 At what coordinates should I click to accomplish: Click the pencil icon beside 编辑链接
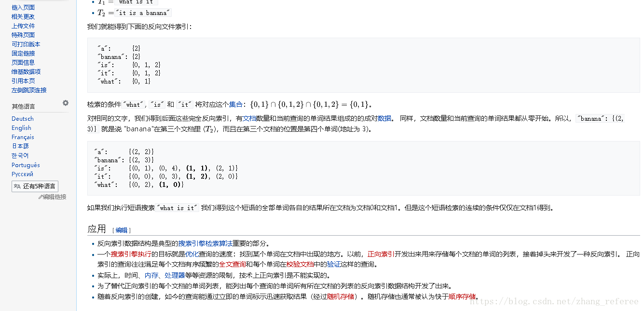tap(41, 197)
